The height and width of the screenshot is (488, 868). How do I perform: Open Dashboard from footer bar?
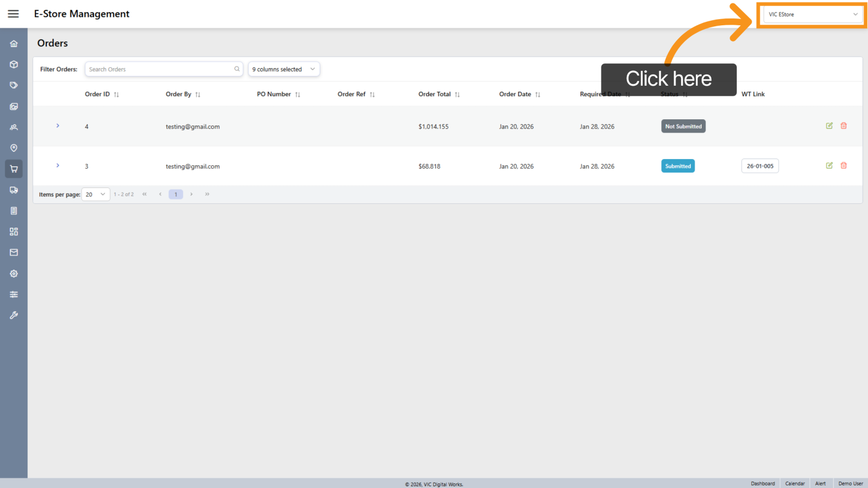point(763,483)
